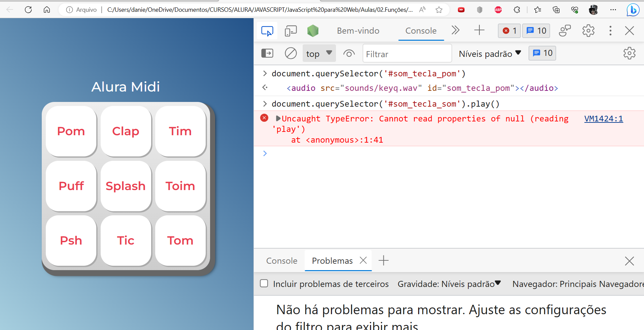
Task: Play the Tom key
Action: coord(180,241)
